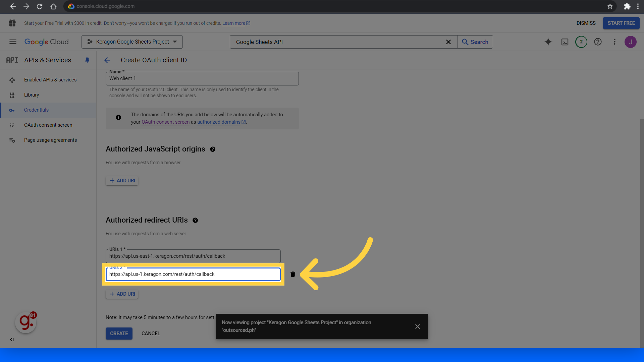Open the main navigation hamburger menu
Image resolution: width=644 pixels, height=362 pixels.
[13, 42]
